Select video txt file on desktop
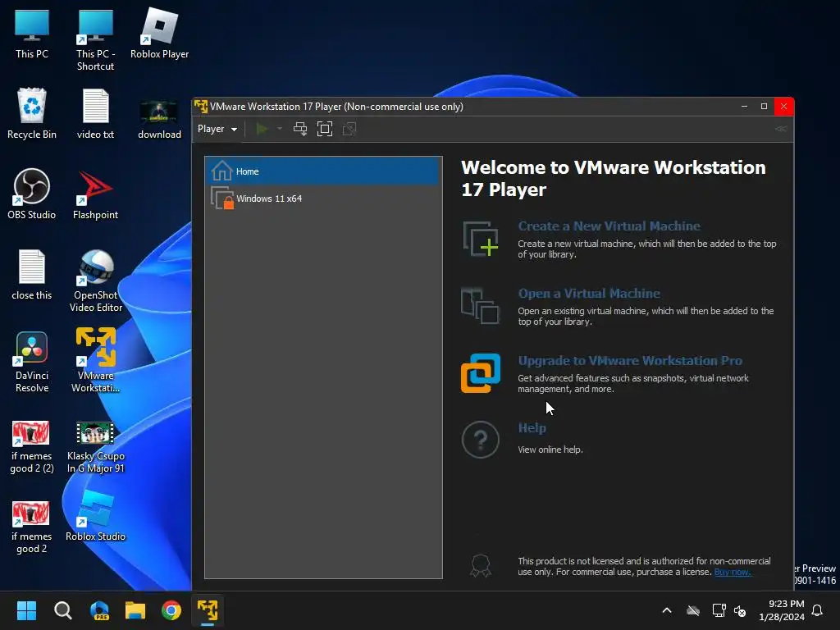Screen dimensions: 840x630 pos(95,113)
